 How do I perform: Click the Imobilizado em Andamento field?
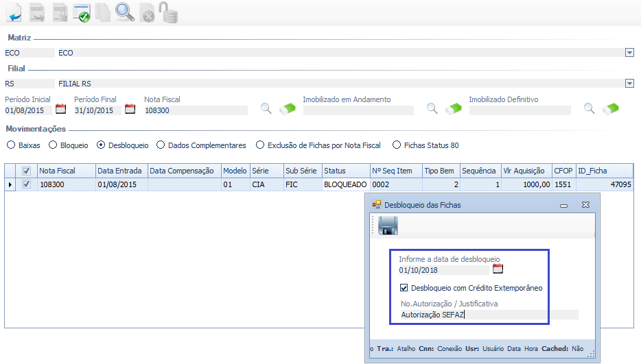[x=358, y=110]
